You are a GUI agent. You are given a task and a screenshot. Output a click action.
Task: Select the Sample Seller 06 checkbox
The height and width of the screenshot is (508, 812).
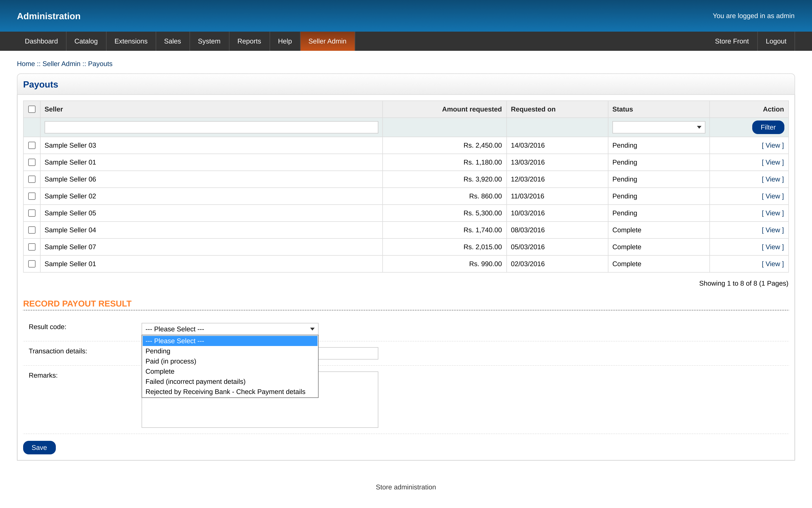(x=32, y=179)
